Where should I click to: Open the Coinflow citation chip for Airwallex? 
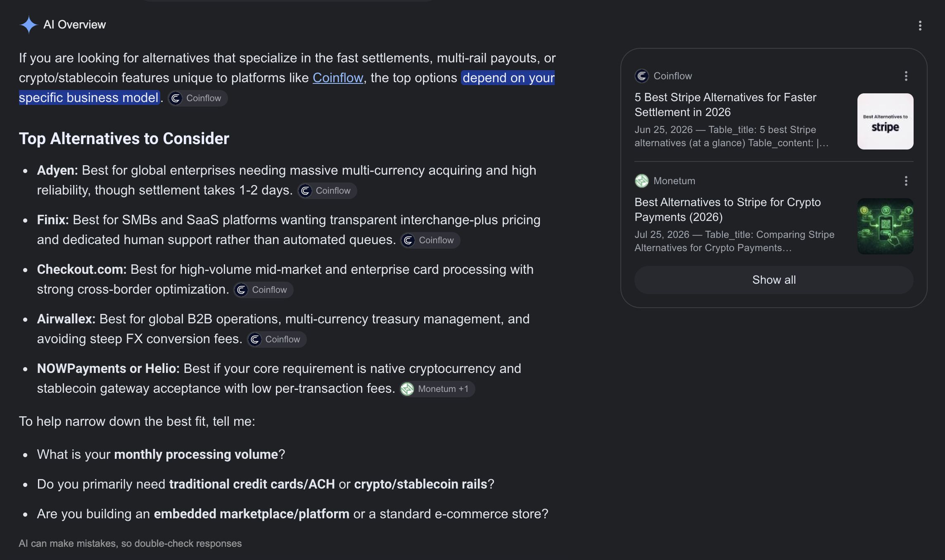tap(277, 339)
